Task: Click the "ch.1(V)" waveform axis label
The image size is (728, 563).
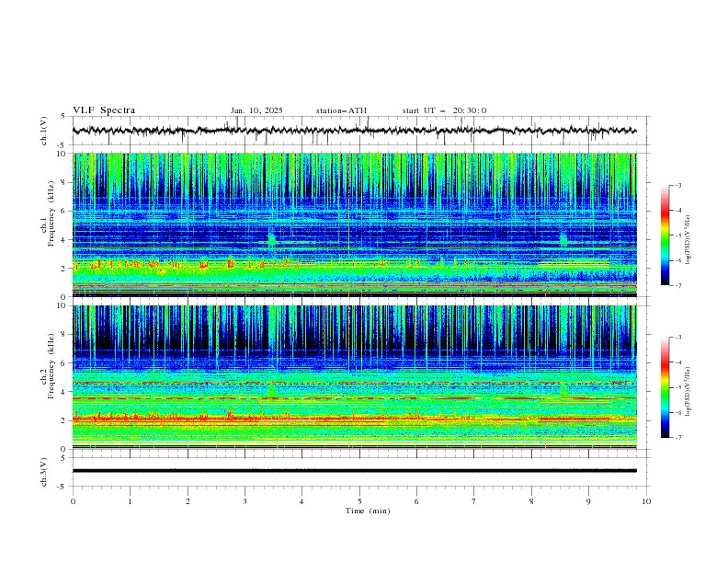Action: point(44,131)
